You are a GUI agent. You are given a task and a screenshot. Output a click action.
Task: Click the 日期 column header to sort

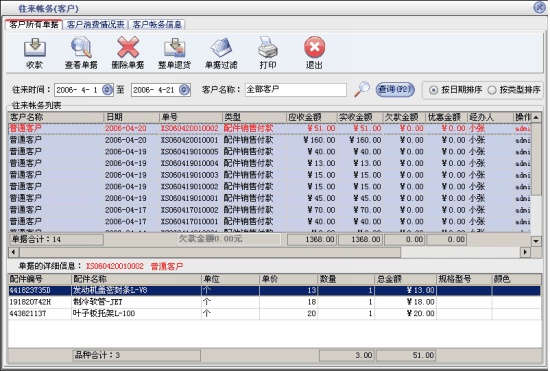[x=132, y=117]
